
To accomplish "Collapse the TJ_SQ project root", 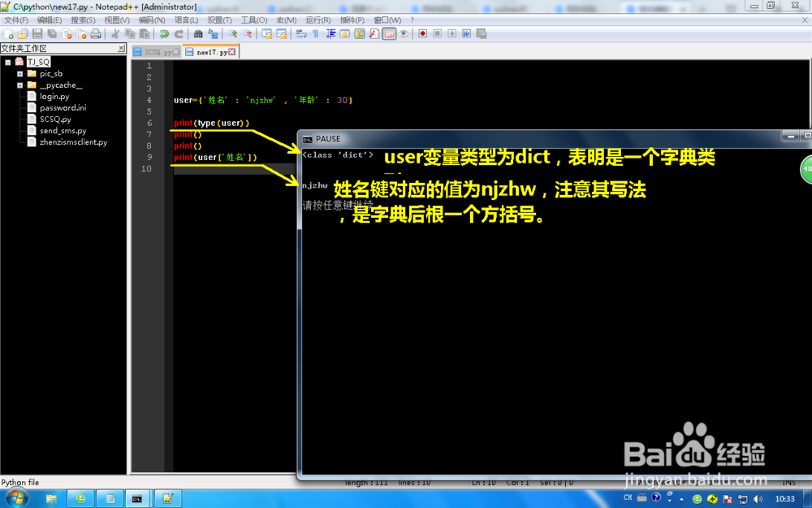I will [x=7, y=61].
